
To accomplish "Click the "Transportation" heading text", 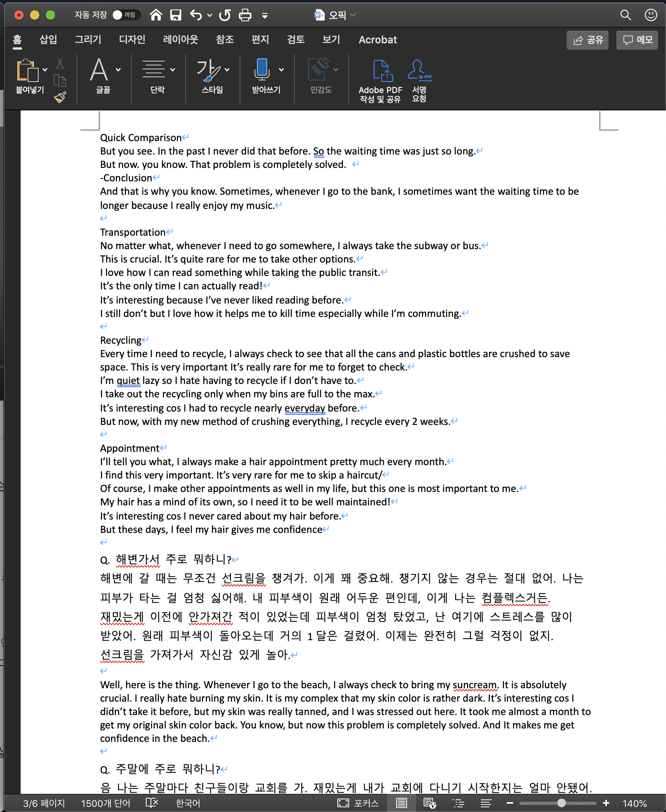I will click(x=133, y=232).
